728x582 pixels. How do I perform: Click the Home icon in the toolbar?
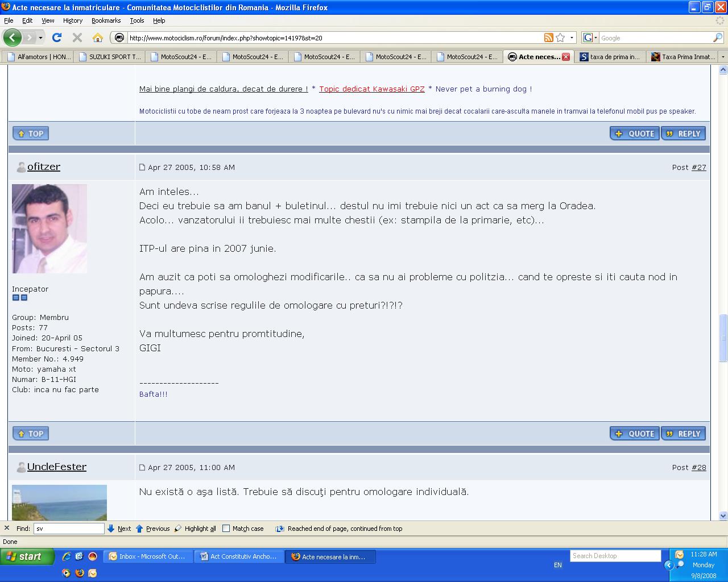pos(98,38)
